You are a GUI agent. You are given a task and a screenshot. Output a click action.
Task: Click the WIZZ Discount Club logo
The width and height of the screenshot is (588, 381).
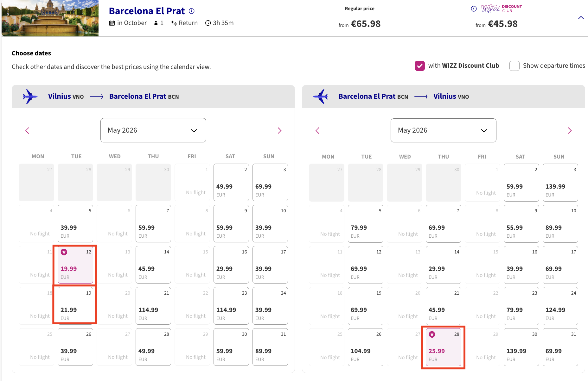coord(501,9)
